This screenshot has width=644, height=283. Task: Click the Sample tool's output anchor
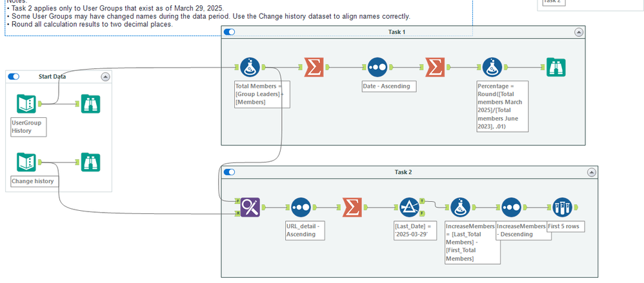click(x=576, y=208)
